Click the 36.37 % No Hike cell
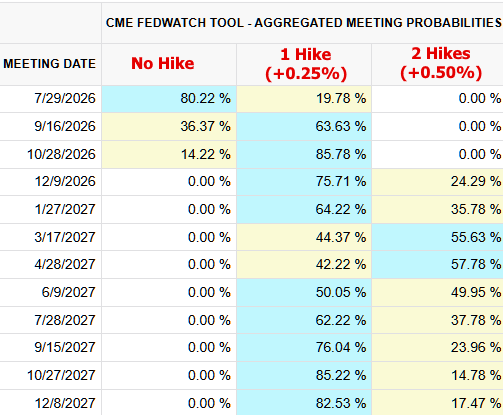Viewport: 503px width, 415px height. pos(169,127)
